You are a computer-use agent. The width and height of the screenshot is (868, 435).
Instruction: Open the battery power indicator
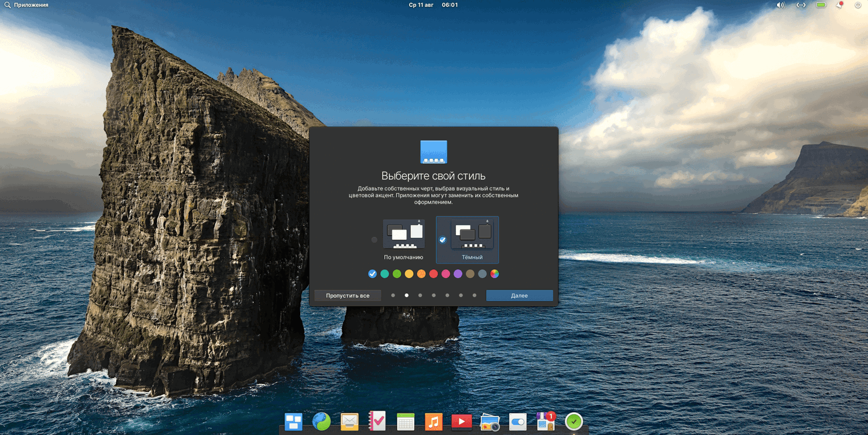pyautogui.click(x=821, y=5)
